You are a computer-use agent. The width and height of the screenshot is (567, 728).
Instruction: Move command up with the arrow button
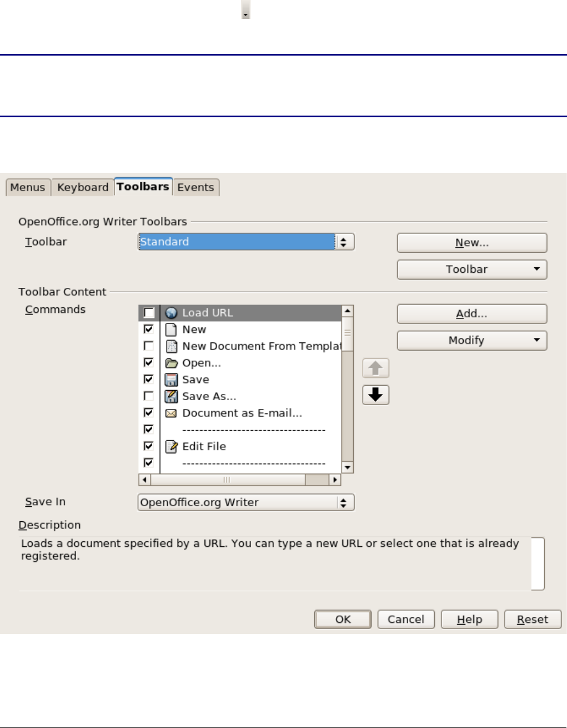click(376, 368)
